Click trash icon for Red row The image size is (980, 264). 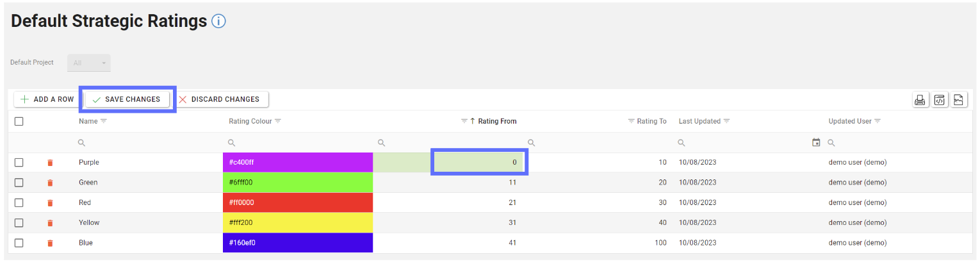50,203
